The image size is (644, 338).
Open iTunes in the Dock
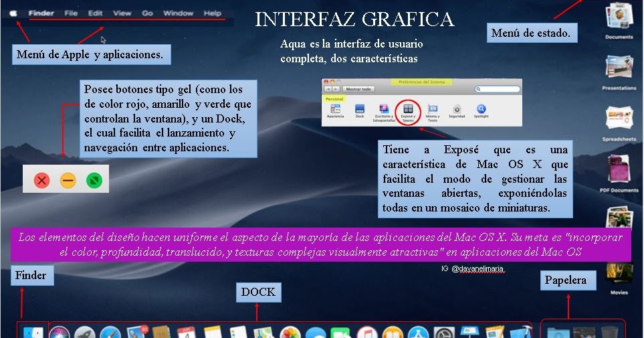(366, 331)
